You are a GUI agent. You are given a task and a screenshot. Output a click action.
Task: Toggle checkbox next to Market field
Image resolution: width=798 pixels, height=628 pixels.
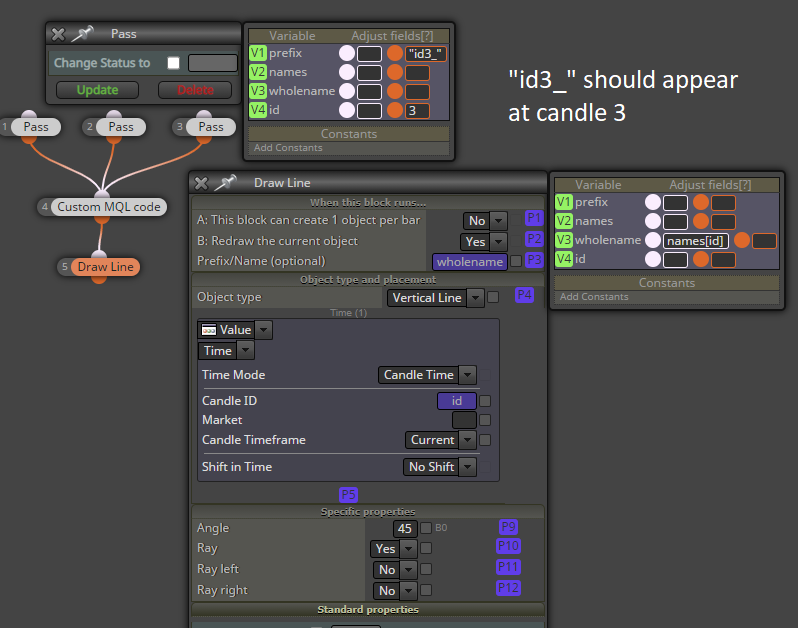(x=485, y=420)
